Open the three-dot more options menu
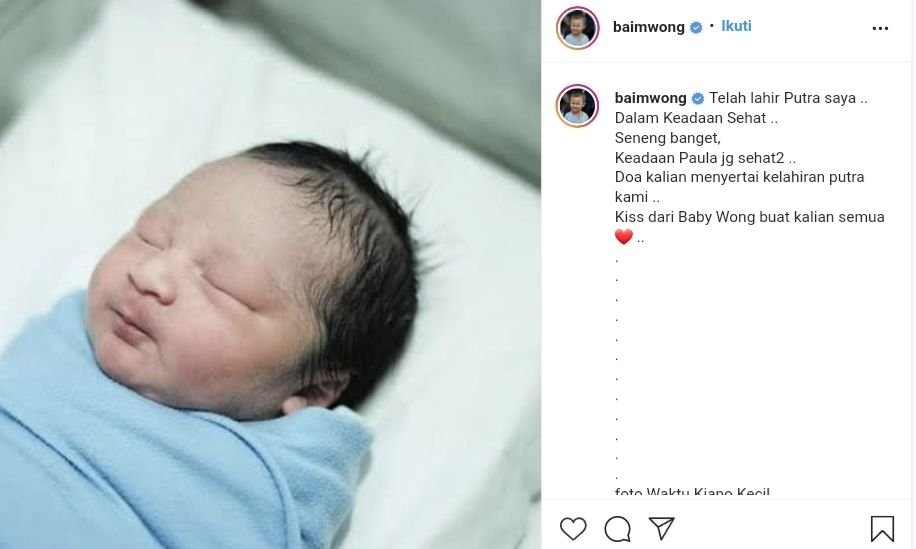The height and width of the screenshot is (549, 916). pyautogui.click(x=880, y=28)
